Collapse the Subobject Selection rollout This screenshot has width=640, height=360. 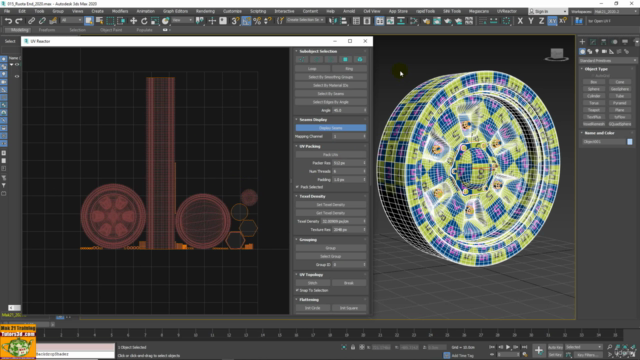click(318, 51)
